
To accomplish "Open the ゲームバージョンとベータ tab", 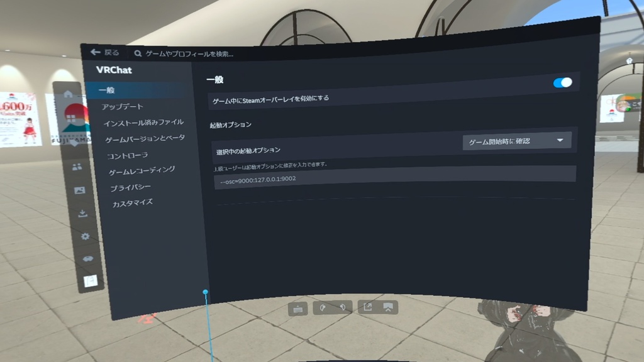I will tap(145, 139).
